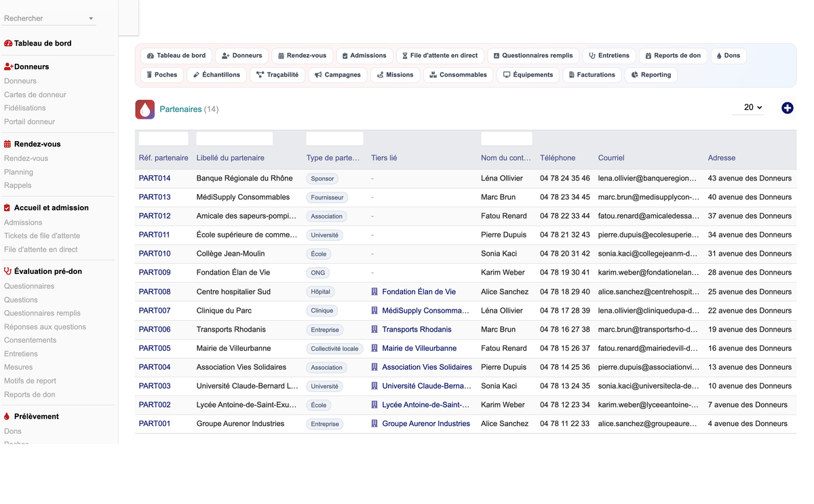Click the Donneurs sidebar person-plus icon

click(x=9, y=66)
